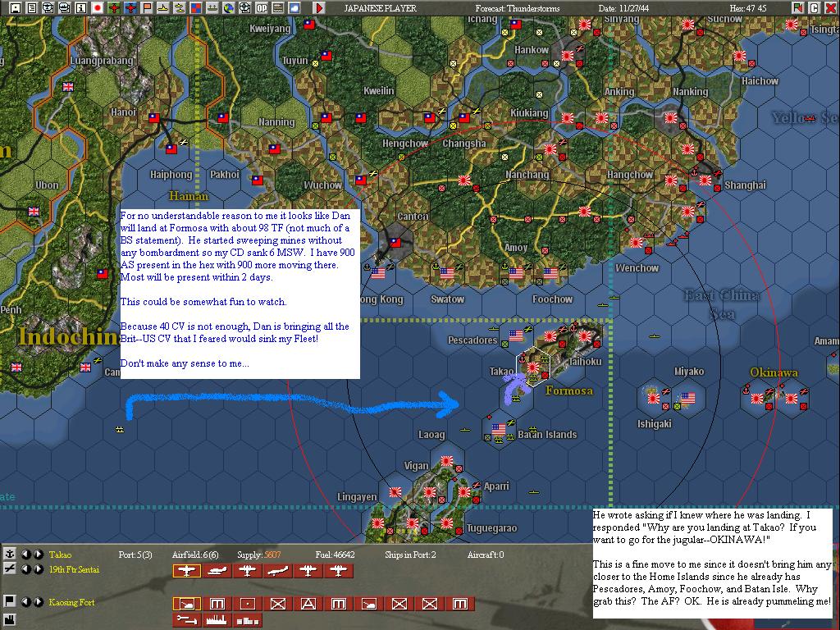Click the 'Hex: 47 45' readout
The height and width of the screenshot is (630, 840).
point(748,8)
